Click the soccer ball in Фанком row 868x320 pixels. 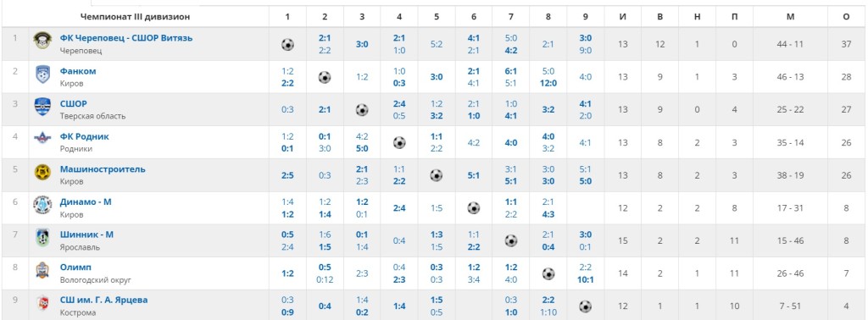(325, 77)
